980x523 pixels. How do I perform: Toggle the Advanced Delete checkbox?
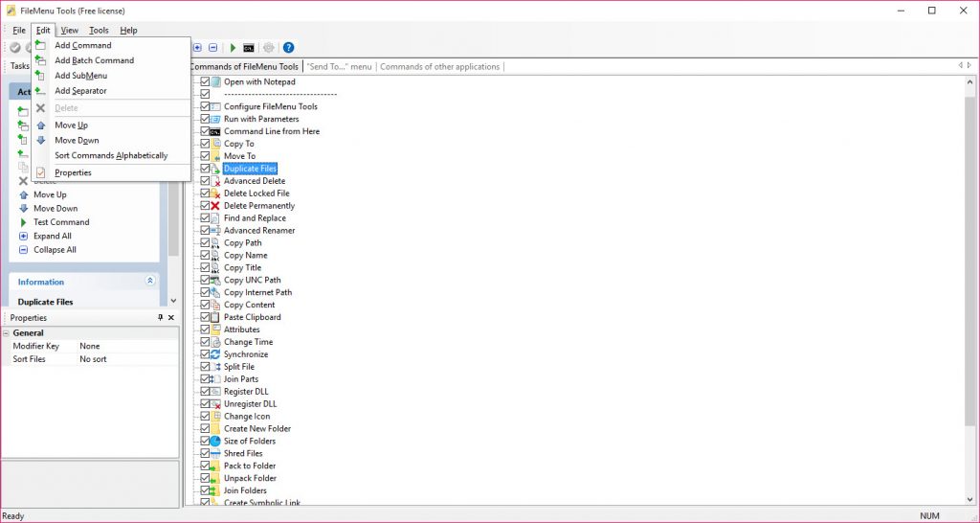[205, 181]
